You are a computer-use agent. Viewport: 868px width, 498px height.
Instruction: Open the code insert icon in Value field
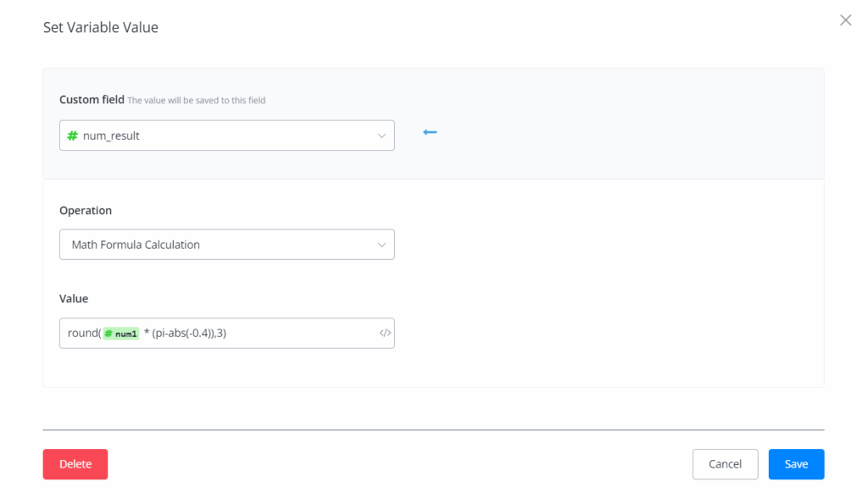[x=385, y=333]
